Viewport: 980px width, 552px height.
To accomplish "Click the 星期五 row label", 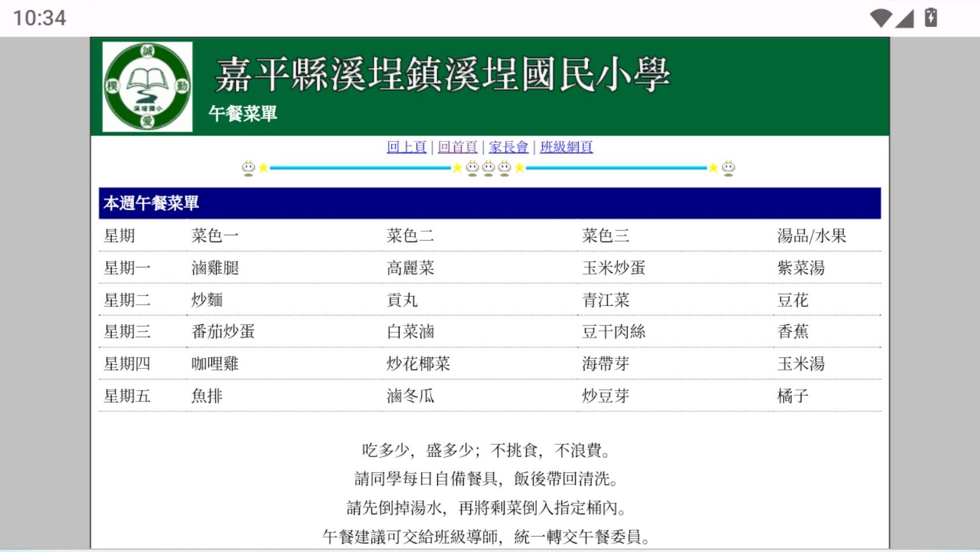I will pyautogui.click(x=127, y=396).
